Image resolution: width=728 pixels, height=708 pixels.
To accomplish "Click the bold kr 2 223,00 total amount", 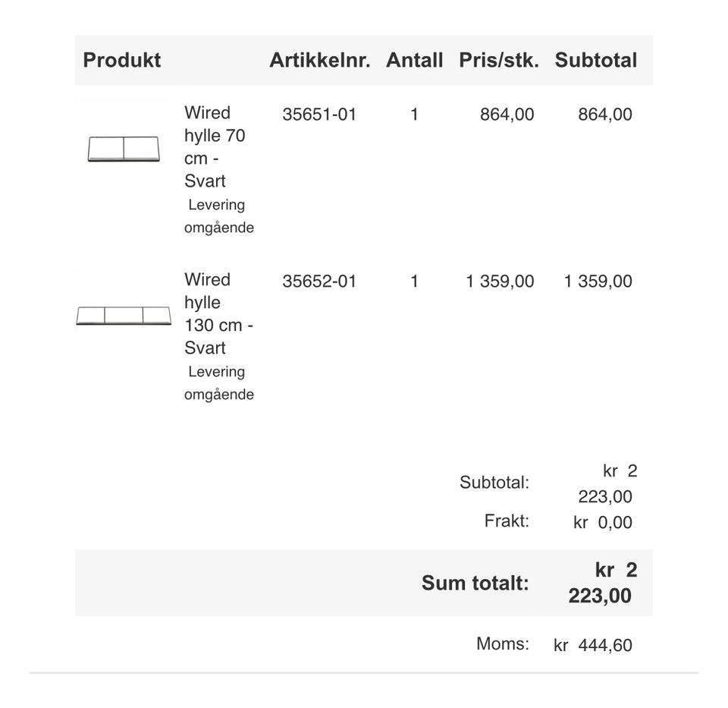I will point(603,583).
